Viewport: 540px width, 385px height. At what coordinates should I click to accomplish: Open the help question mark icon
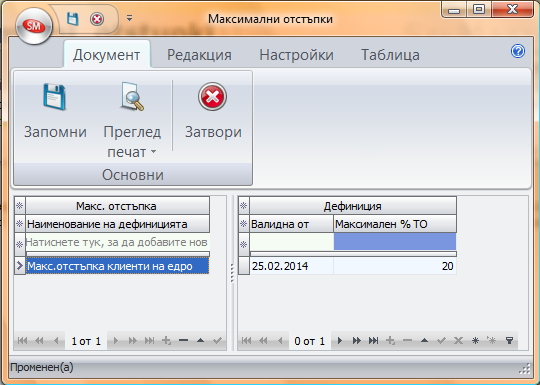pyautogui.click(x=518, y=52)
